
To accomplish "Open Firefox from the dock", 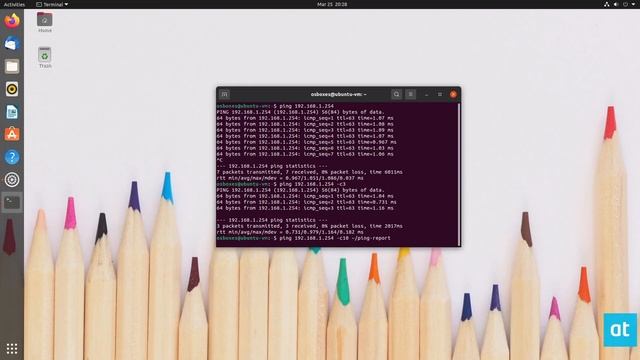I will coord(12,20).
